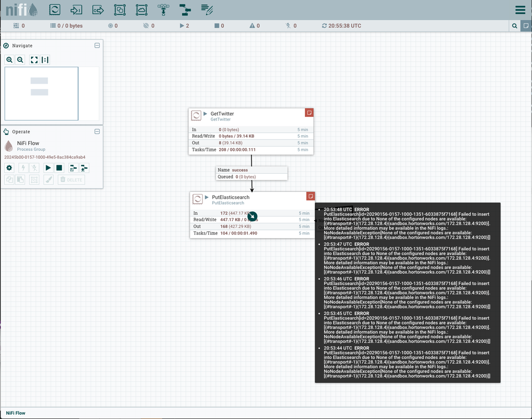Click the search icon in the status bar
This screenshot has height=419, width=532.
[514, 25]
